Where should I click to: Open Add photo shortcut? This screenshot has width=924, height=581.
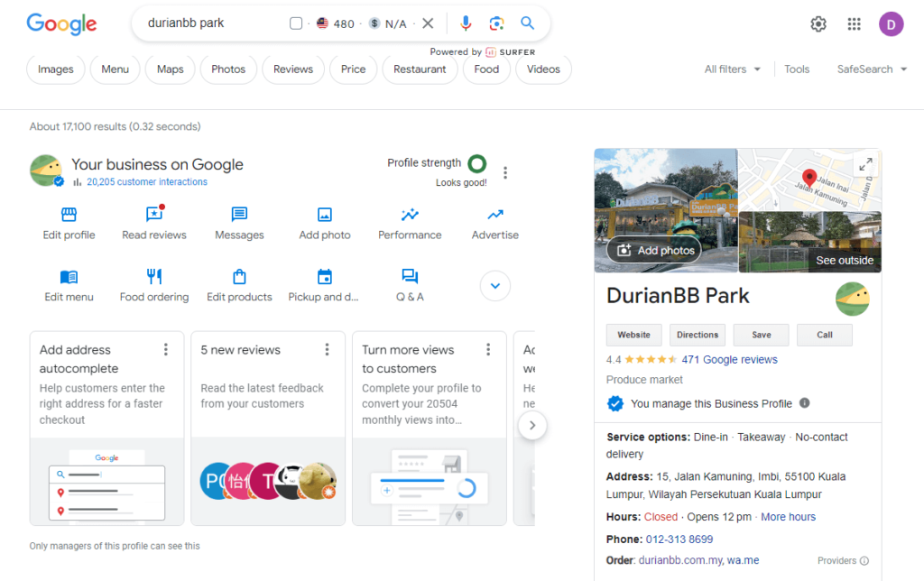click(x=325, y=224)
